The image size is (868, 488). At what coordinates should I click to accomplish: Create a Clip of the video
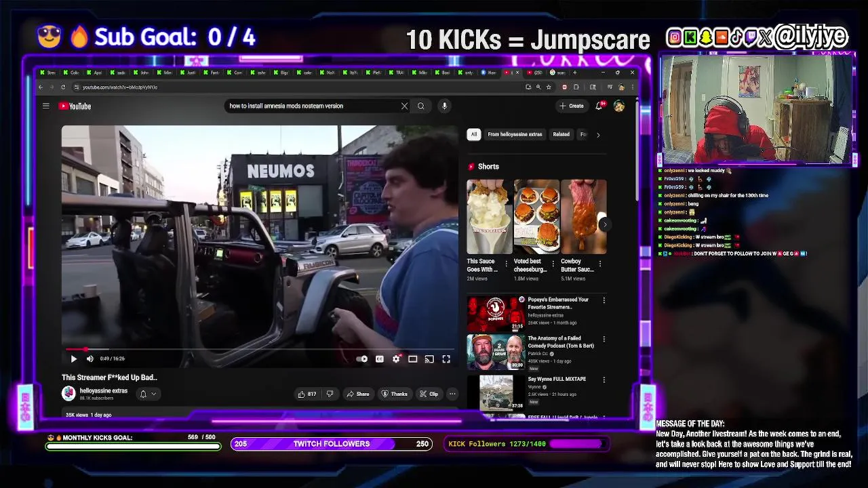(429, 394)
